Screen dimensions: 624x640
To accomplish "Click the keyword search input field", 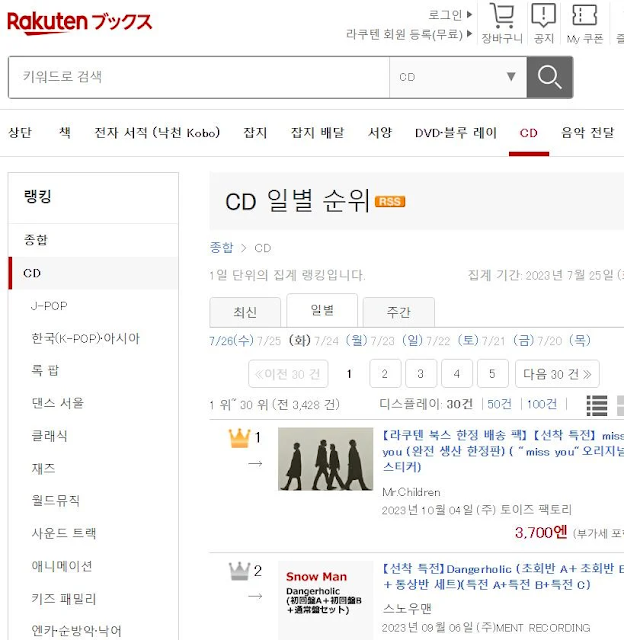I will pos(199,77).
